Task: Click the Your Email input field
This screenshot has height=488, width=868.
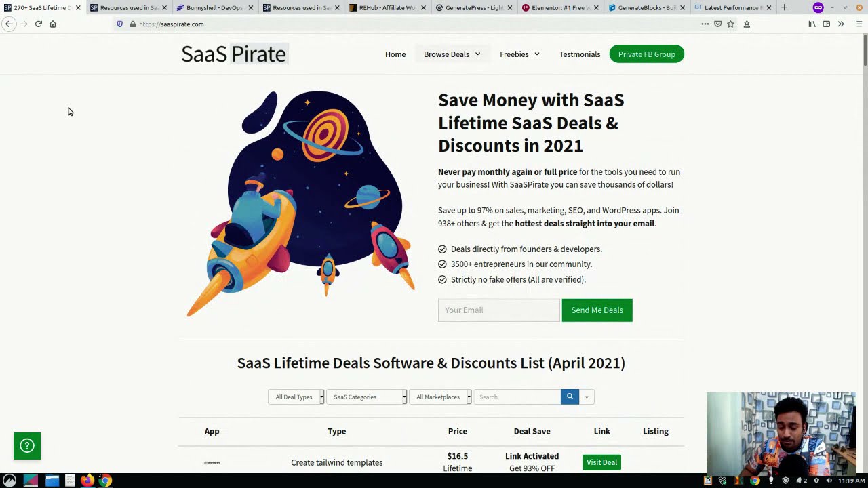Action: click(x=498, y=310)
